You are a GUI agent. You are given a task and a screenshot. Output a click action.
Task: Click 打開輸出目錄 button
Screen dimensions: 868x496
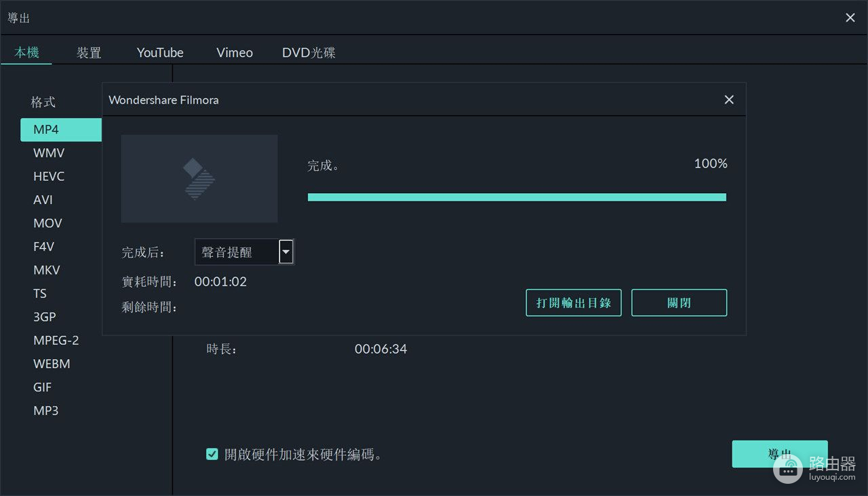574,303
